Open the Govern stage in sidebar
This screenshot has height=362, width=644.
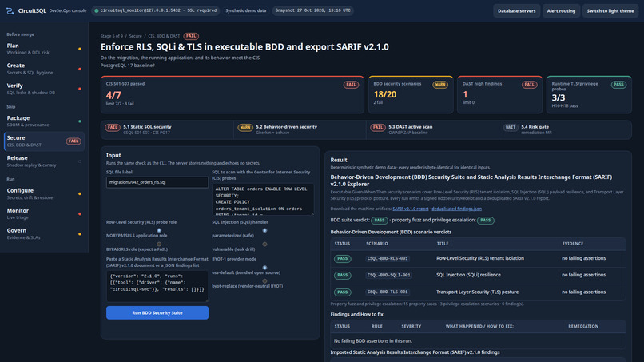click(x=44, y=233)
